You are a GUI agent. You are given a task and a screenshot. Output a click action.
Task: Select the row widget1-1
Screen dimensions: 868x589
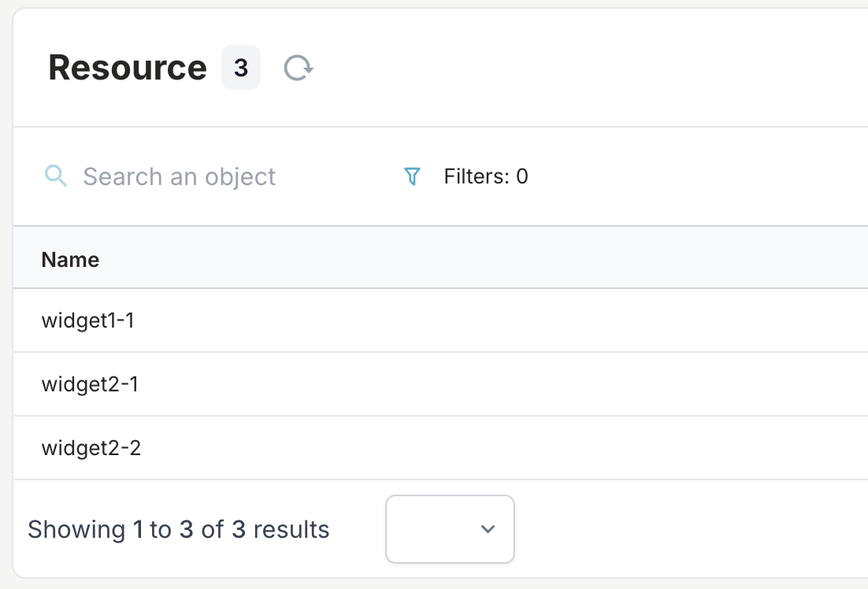87,320
